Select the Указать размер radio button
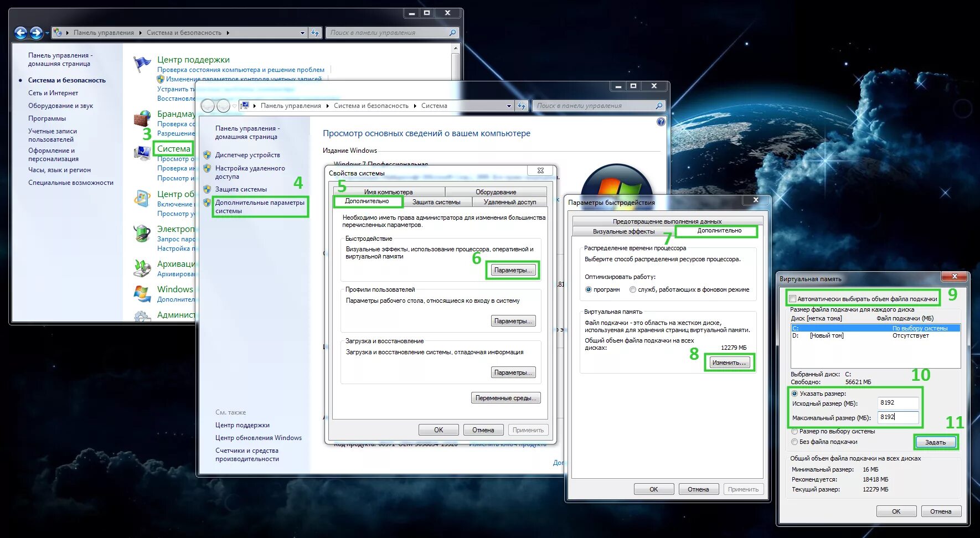This screenshot has height=538, width=980. point(795,394)
